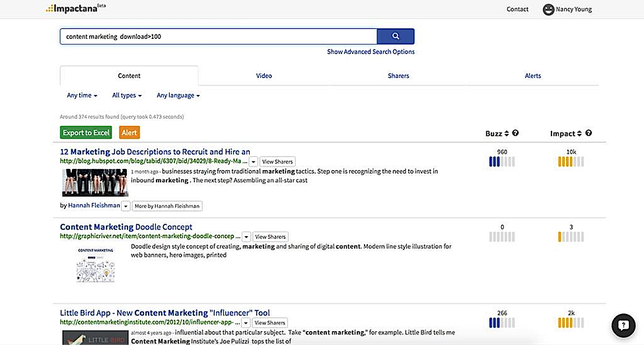Screen dimensions: 644x345
Task: Click More by Hannah Fleishman button
Action: [x=167, y=206]
